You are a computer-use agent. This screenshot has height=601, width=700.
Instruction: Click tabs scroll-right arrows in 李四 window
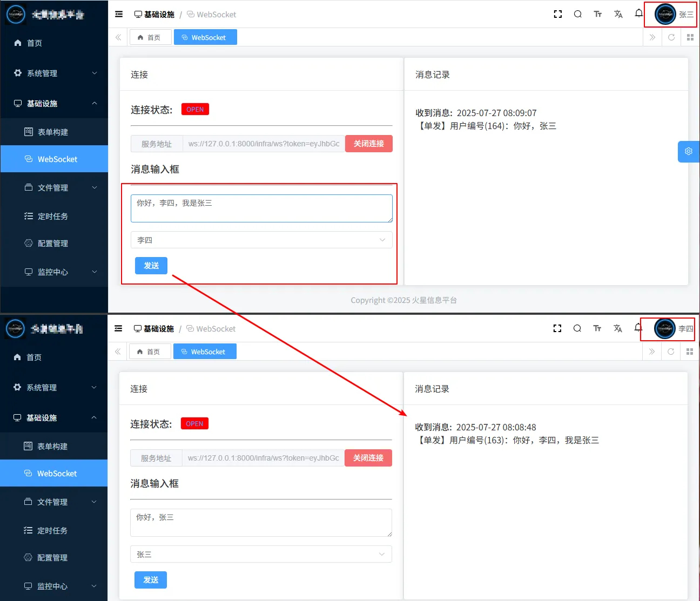[x=651, y=352]
